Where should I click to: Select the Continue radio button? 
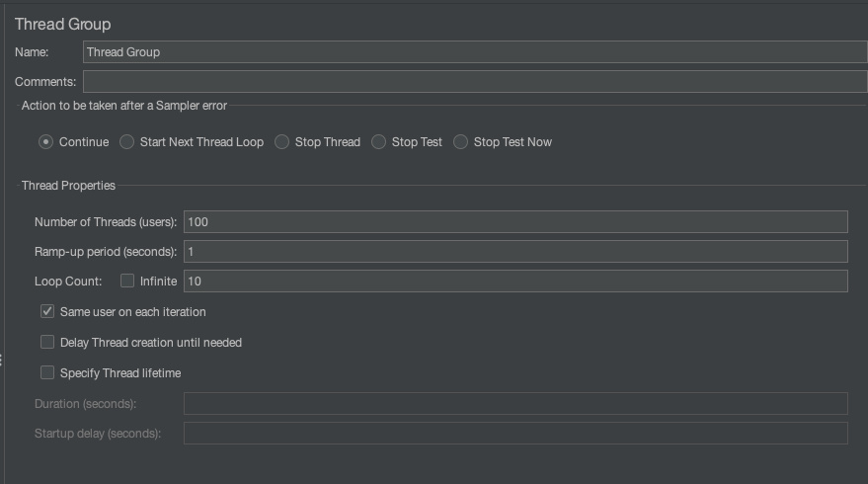46,142
